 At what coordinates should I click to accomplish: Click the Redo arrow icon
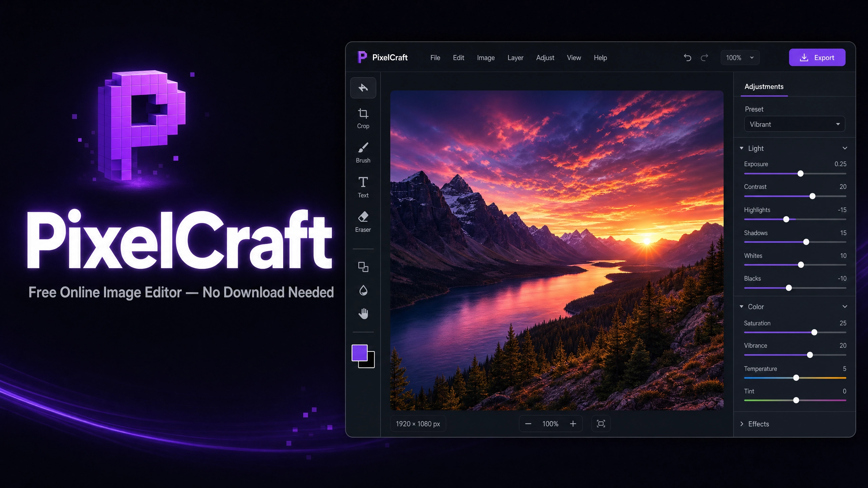click(704, 58)
